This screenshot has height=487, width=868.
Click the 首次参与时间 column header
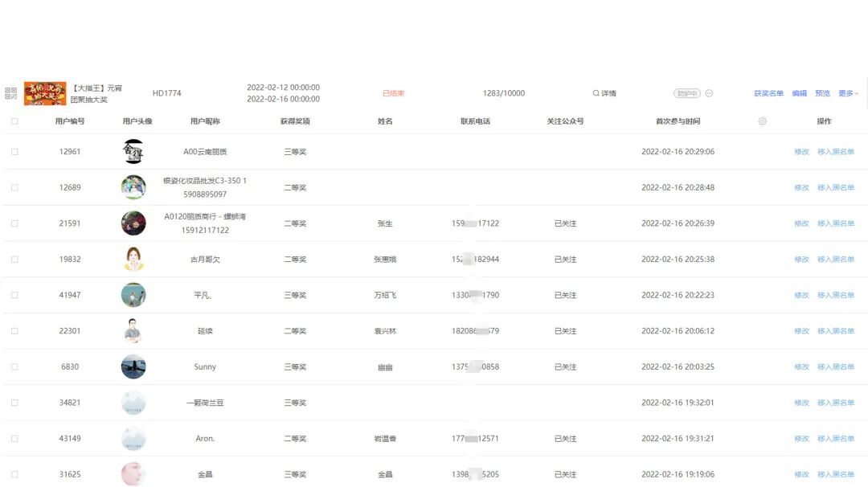(x=678, y=121)
